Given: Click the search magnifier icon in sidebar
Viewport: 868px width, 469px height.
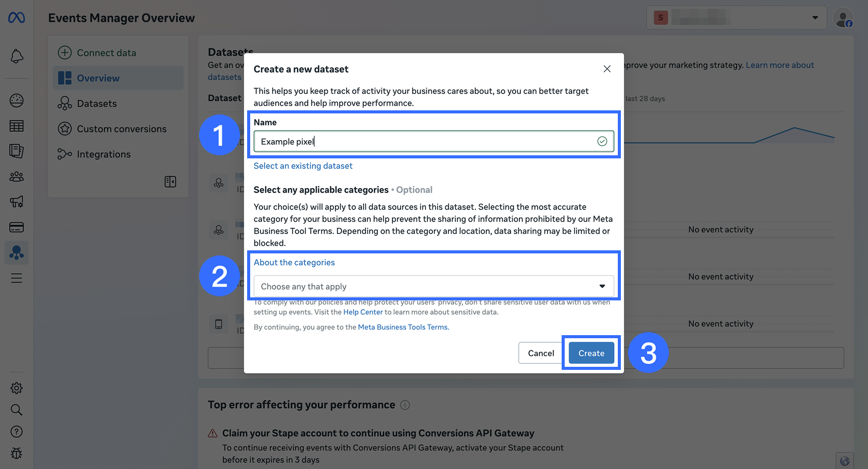Looking at the screenshot, I should 17,410.
